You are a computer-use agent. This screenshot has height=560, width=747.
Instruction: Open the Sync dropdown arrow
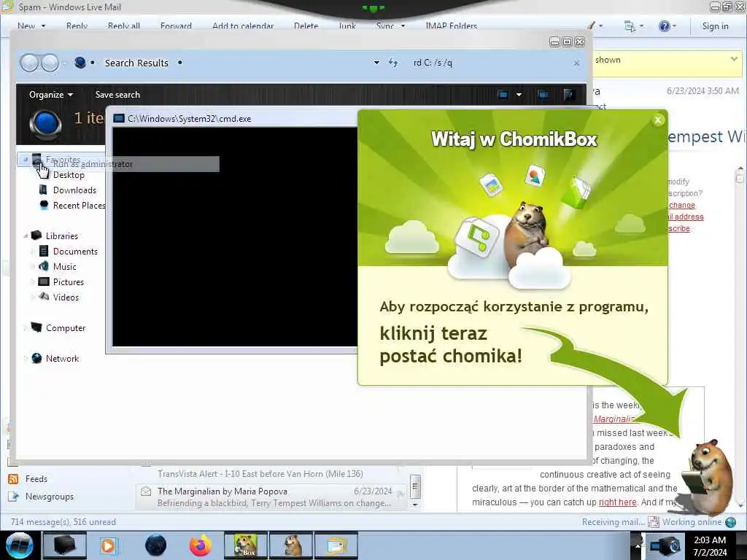[403, 26]
